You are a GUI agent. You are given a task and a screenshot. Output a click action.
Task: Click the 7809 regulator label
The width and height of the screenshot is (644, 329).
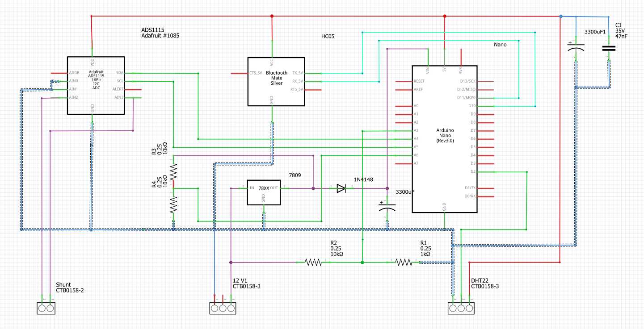295,175
